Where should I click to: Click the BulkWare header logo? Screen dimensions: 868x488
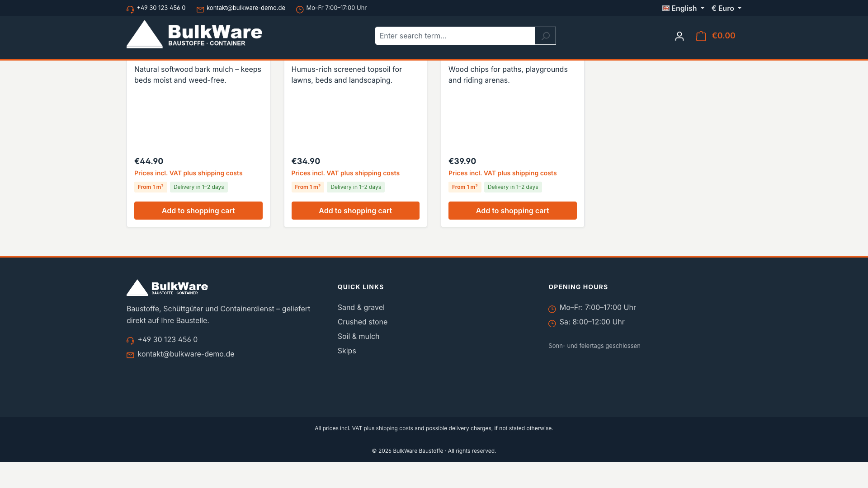tap(194, 34)
